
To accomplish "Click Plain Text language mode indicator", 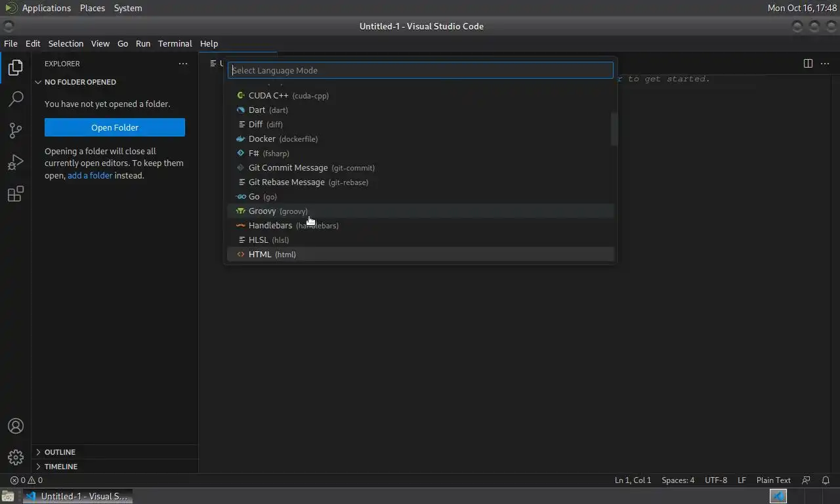I will 773,480.
